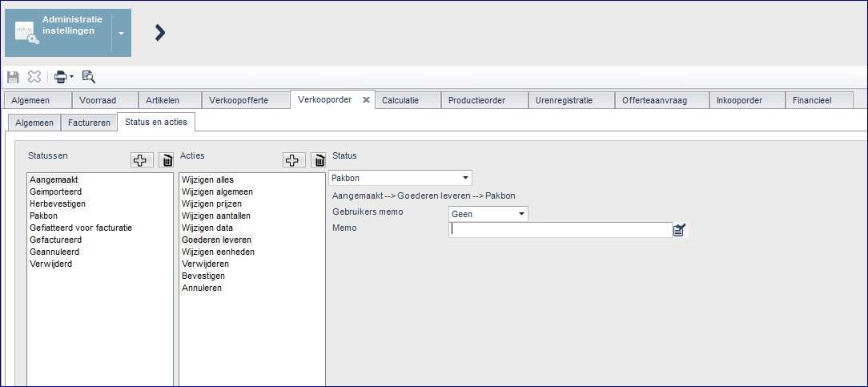Open the Status dropdown showing Pakbon

[x=464, y=178]
